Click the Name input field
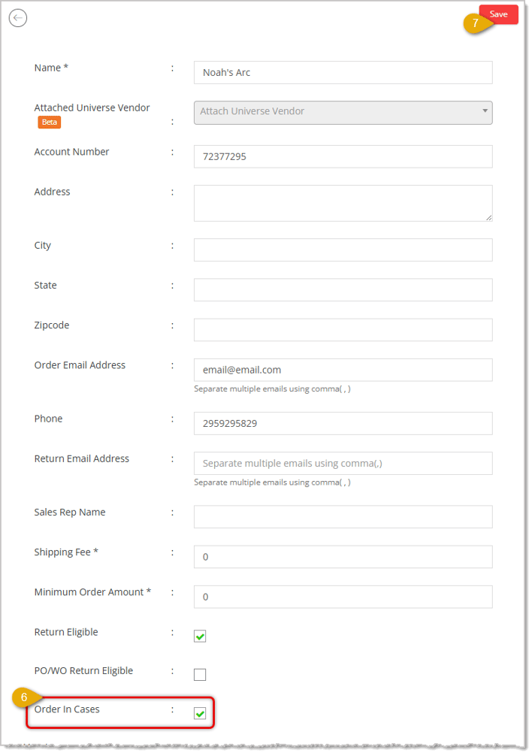This screenshot has width=532, height=756. [343, 73]
